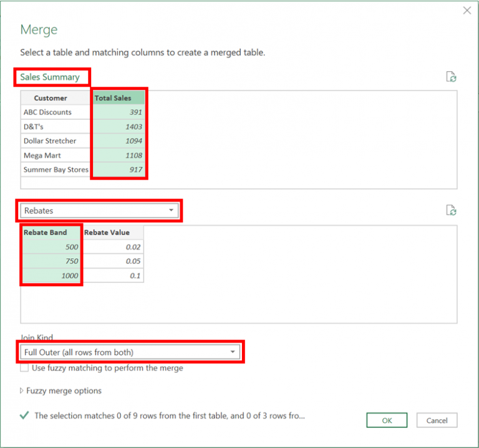Open the Join Kind dropdown
Viewport: 479px width, 448px height.
129,352
